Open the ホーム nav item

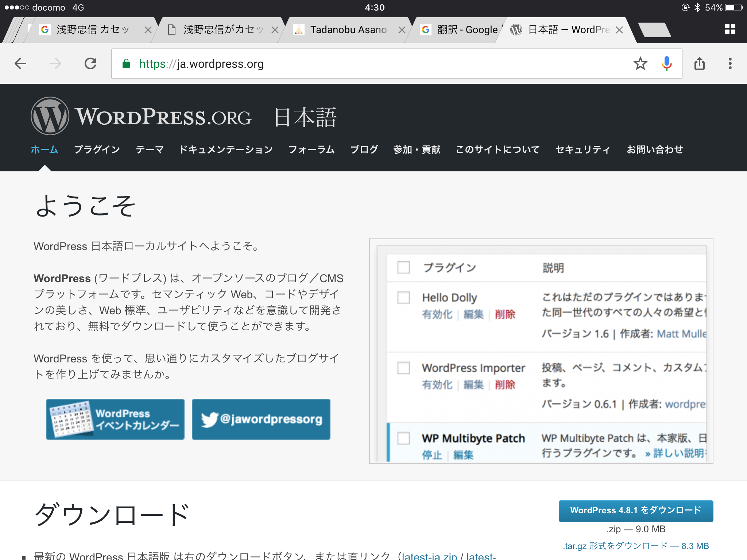44,149
